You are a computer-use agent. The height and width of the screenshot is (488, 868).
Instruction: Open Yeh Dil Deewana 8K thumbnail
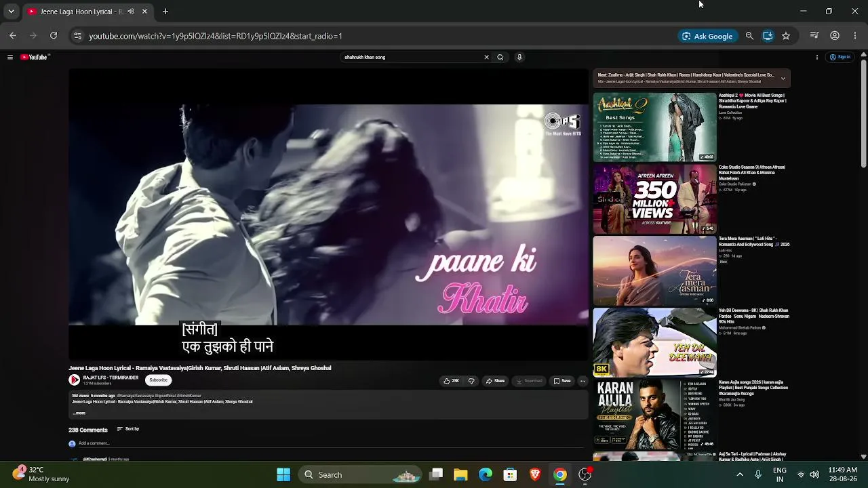[654, 343]
